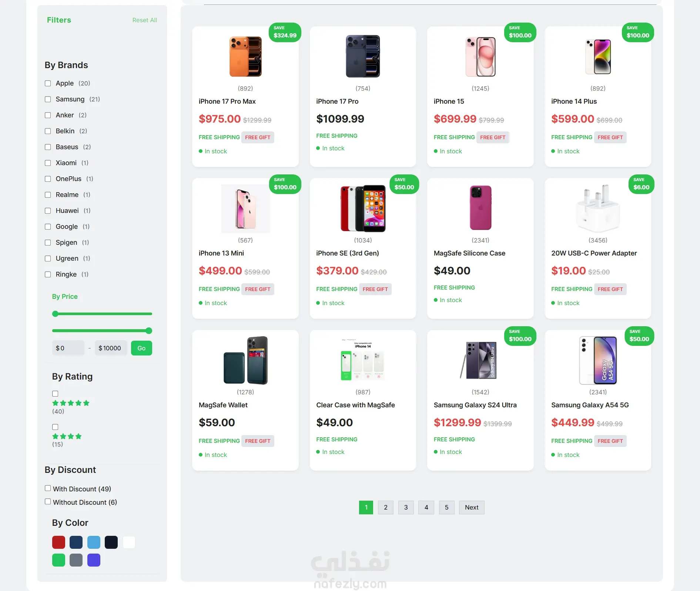This screenshot has height=591, width=700.
Task: Click the maximum price input field
Action: click(111, 348)
